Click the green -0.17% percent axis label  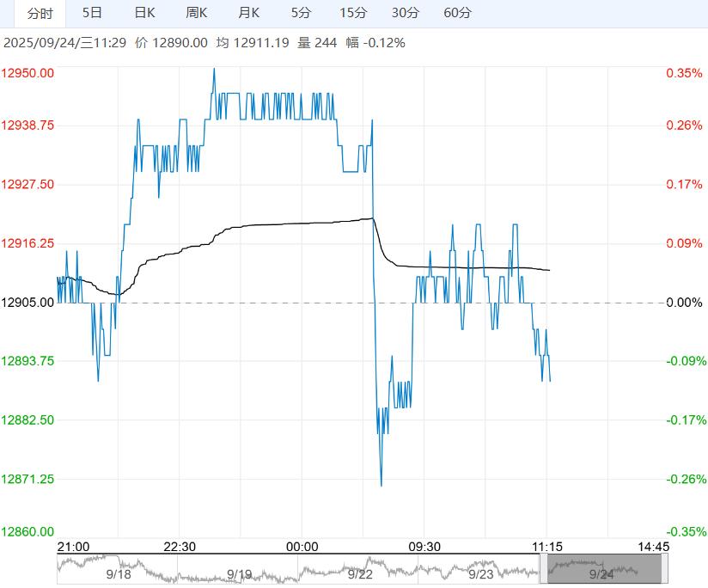point(686,420)
